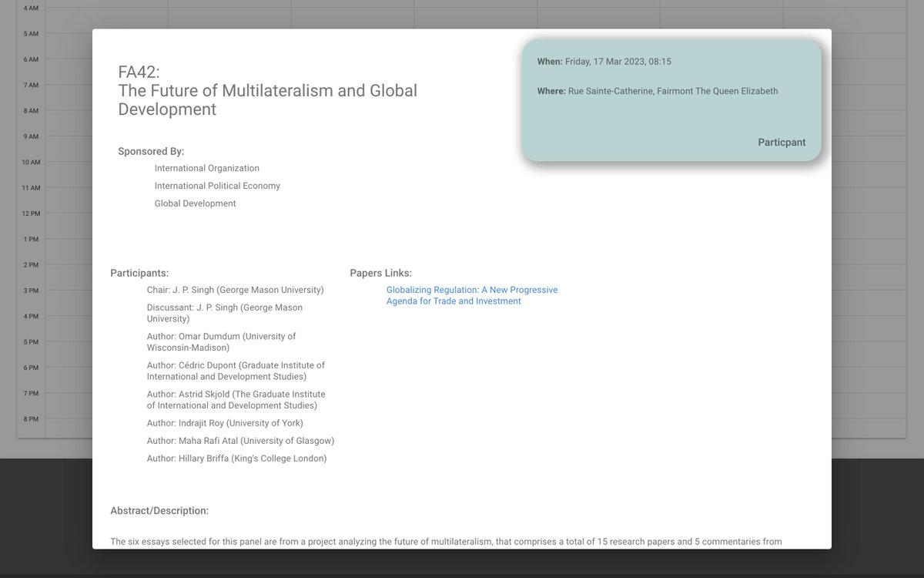This screenshot has height=578, width=924.
Task: Select Author: Hillary Briffa participant entry
Action: [237, 458]
